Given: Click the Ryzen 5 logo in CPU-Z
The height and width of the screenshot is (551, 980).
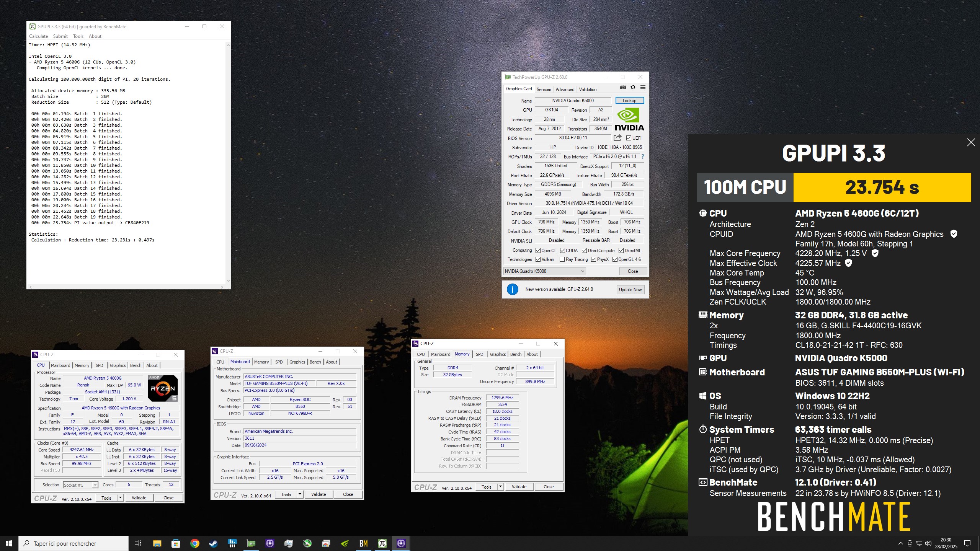Looking at the screenshot, I should coord(163,388).
